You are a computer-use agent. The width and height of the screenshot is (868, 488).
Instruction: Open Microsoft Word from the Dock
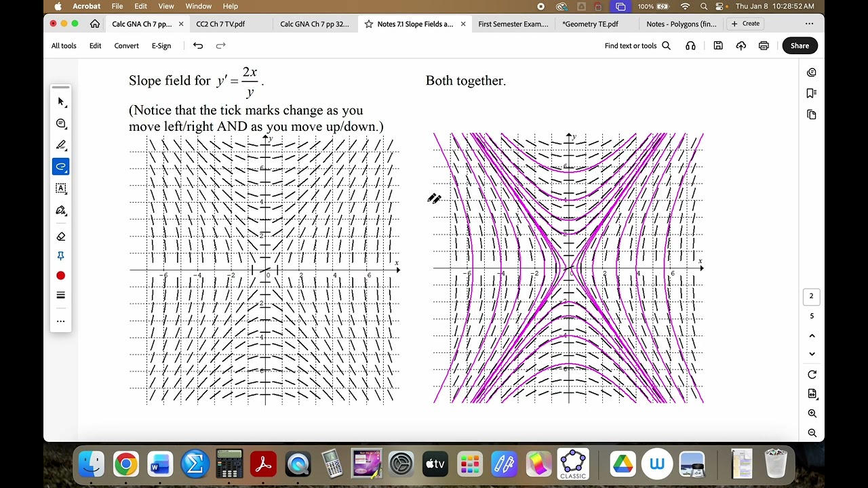point(160,464)
